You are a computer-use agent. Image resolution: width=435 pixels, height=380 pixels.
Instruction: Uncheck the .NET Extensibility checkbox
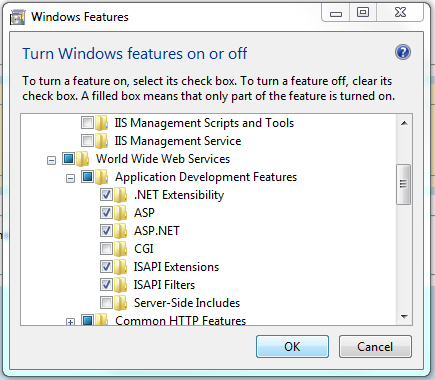pyautogui.click(x=106, y=195)
